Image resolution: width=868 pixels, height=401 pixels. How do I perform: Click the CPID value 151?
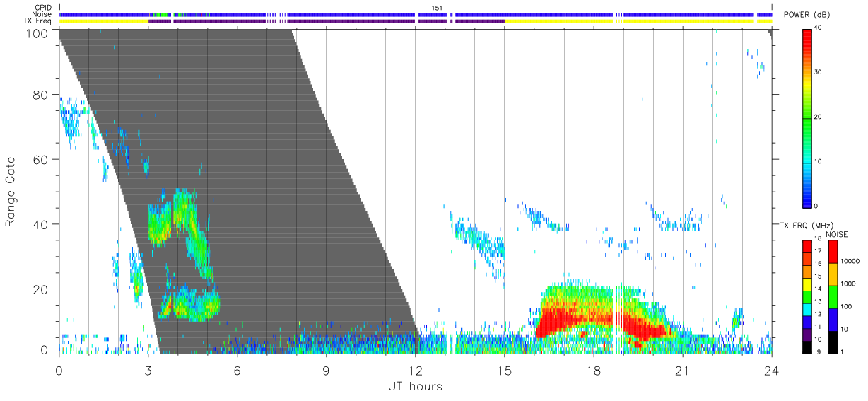point(438,8)
